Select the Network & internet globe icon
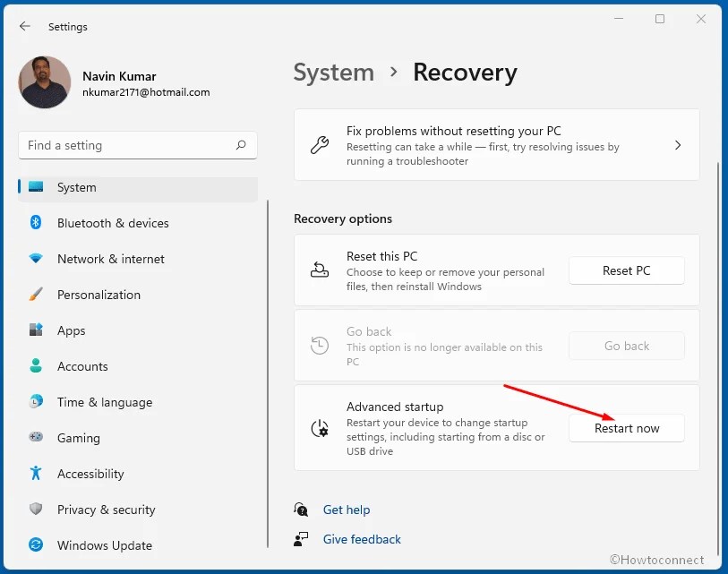 pos(36,259)
